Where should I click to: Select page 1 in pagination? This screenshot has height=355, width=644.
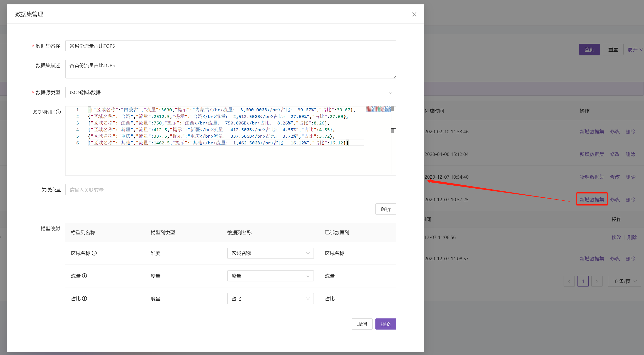coord(583,281)
